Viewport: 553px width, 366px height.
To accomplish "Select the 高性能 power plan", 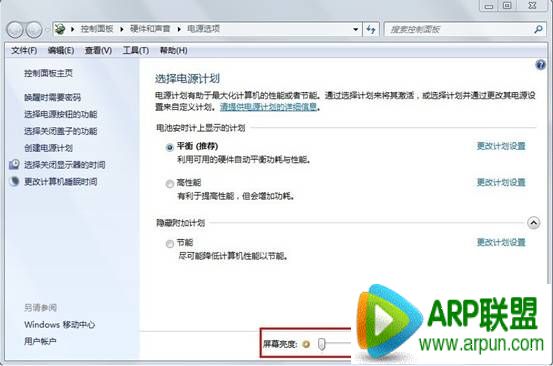I will click(170, 184).
